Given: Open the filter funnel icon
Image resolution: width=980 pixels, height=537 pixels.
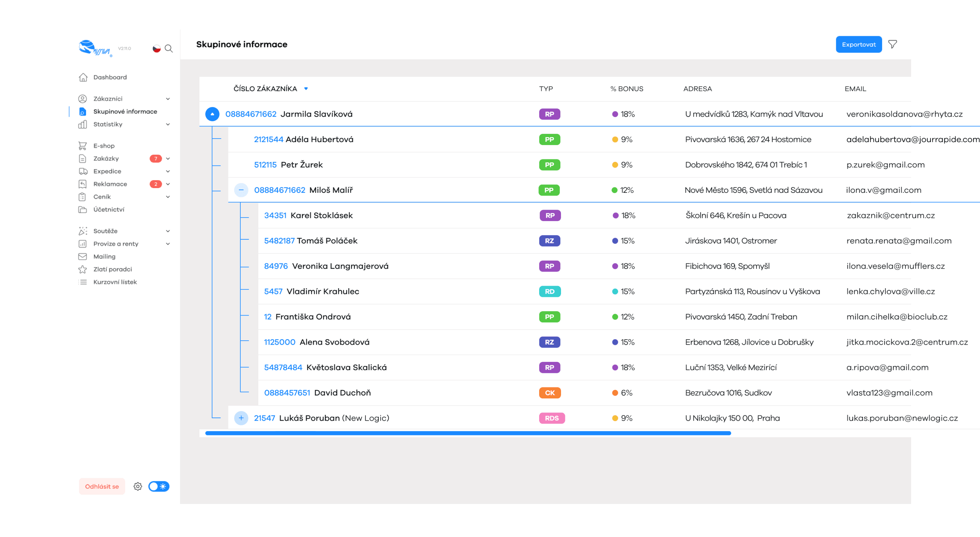Looking at the screenshot, I should tap(892, 45).
